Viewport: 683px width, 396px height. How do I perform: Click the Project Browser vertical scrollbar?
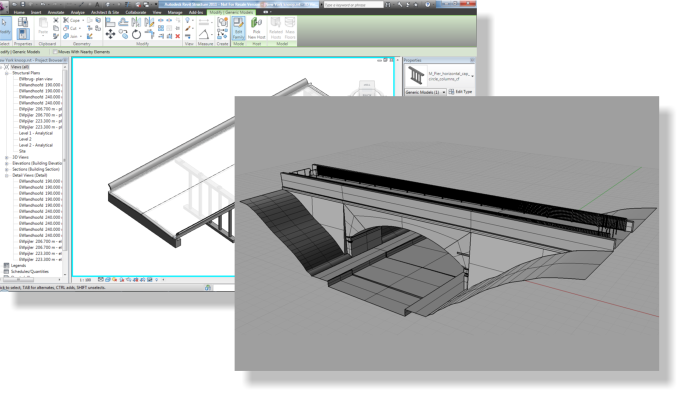click(x=65, y=170)
